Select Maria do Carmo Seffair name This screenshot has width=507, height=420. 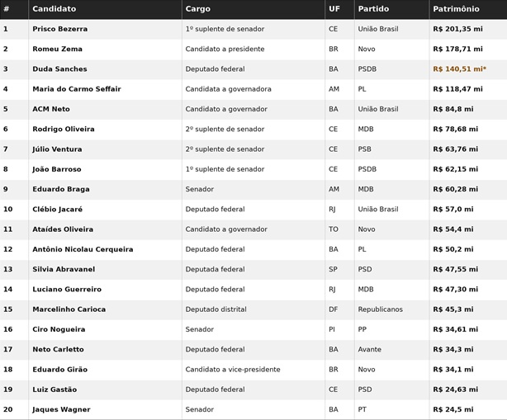click(x=77, y=89)
